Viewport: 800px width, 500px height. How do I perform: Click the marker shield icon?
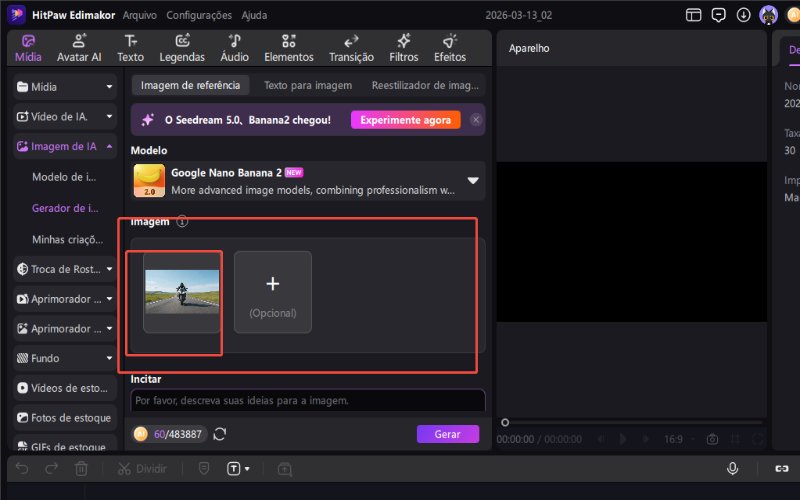[204, 468]
